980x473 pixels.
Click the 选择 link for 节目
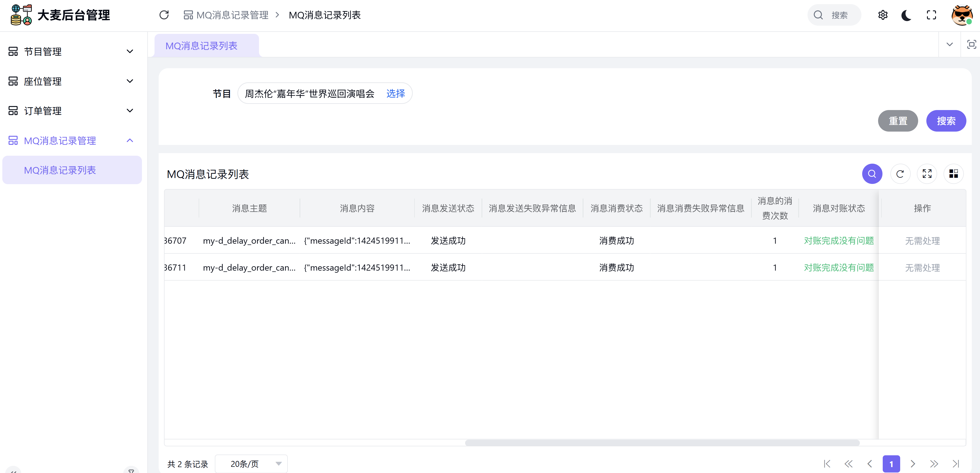pyautogui.click(x=395, y=94)
